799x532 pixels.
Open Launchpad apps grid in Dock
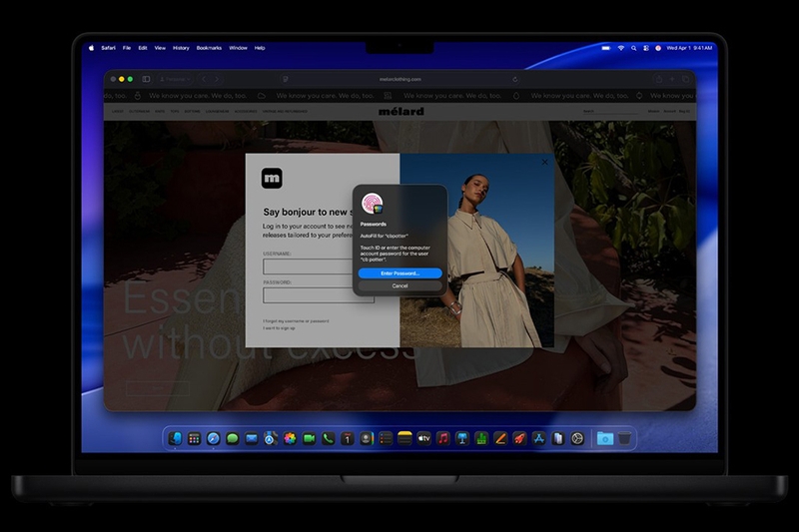[194, 438]
